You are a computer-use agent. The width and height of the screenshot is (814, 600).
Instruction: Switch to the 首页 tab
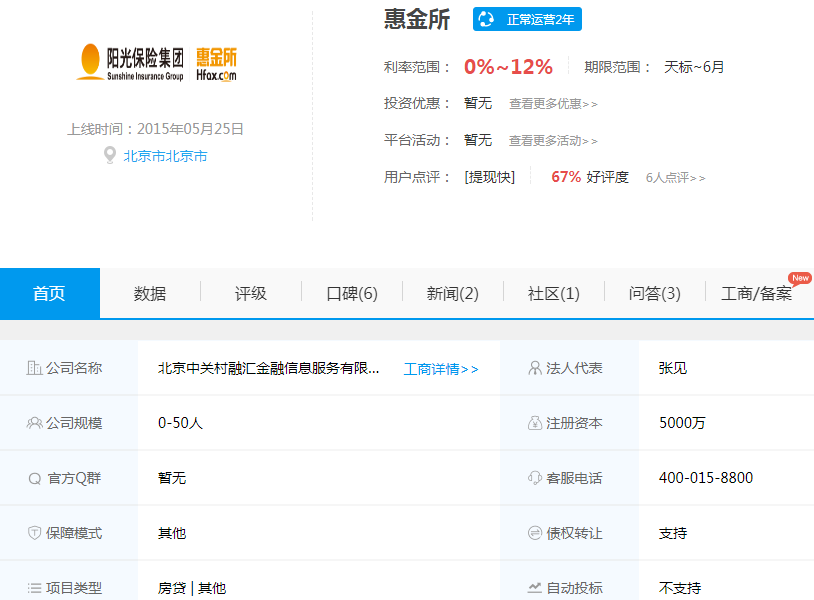50,293
